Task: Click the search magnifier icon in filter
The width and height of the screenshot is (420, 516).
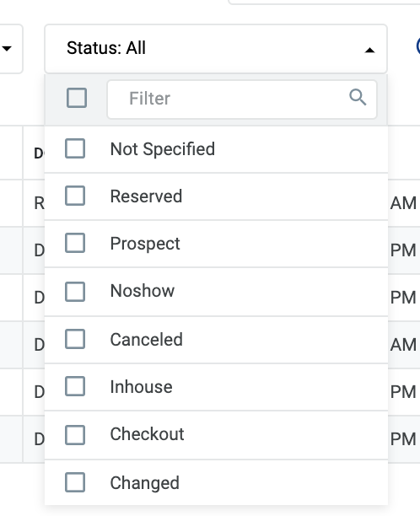Action: click(358, 98)
